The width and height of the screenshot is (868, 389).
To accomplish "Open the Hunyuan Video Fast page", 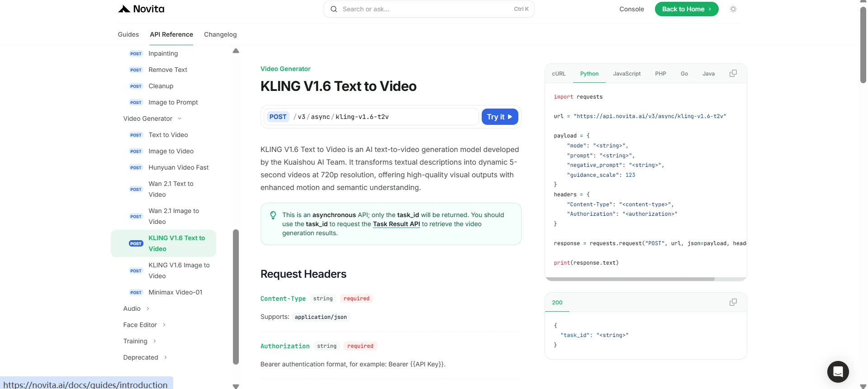I will coord(179,167).
